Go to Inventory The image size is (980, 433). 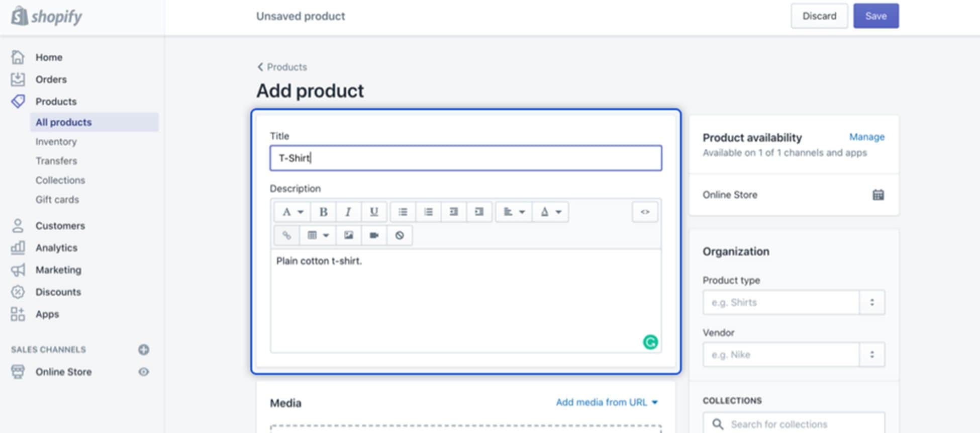click(56, 142)
